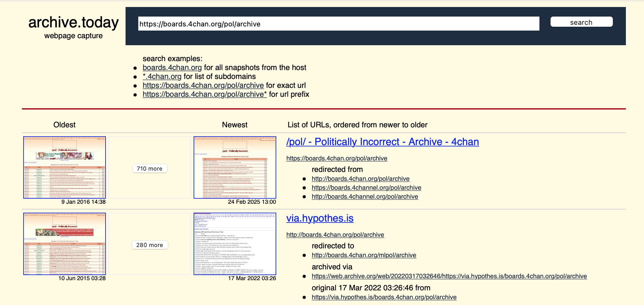Screen dimensions: 644x305
Task: Open the web.archive.org archived-via link
Action: 449,276
